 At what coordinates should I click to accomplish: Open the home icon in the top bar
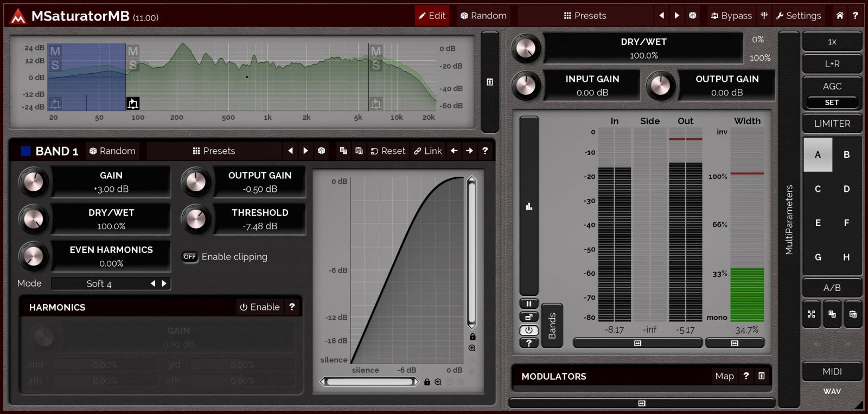(x=840, y=16)
